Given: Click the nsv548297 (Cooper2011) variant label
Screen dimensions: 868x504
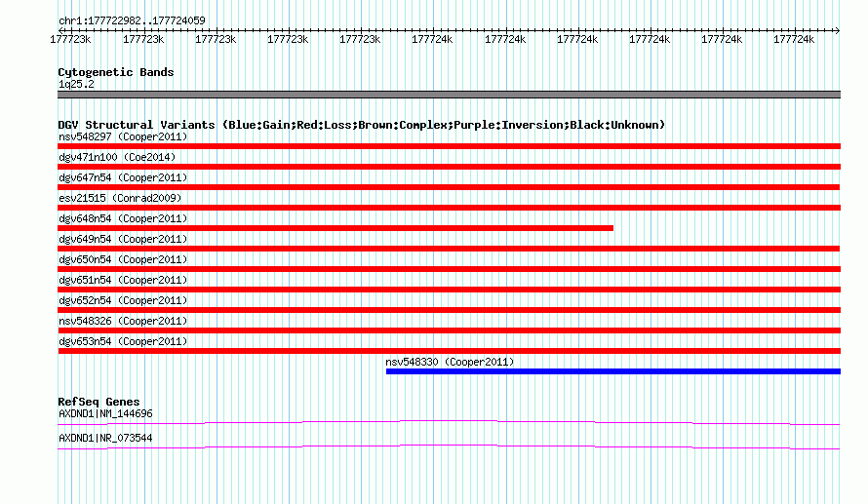Looking at the screenshot, I should pos(123,136).
